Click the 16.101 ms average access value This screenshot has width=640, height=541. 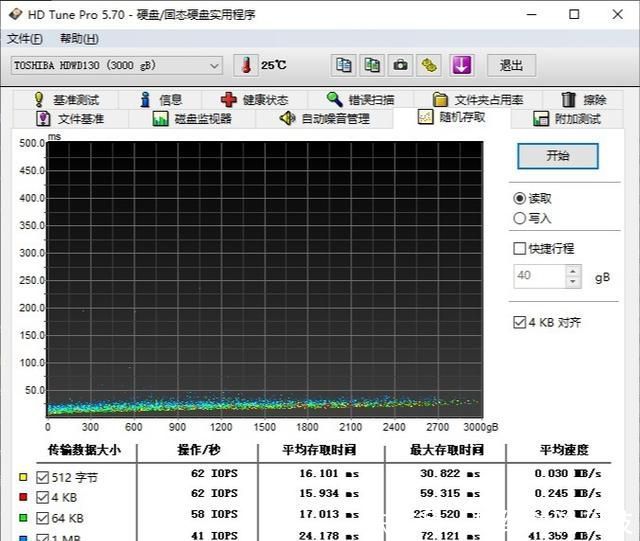(x=329, y=474)
